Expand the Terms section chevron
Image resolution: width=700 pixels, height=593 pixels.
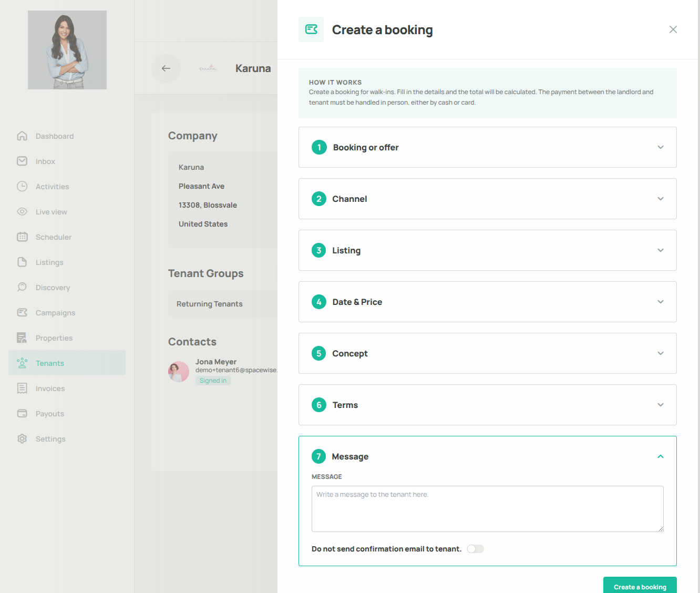(x=661, y=405)
